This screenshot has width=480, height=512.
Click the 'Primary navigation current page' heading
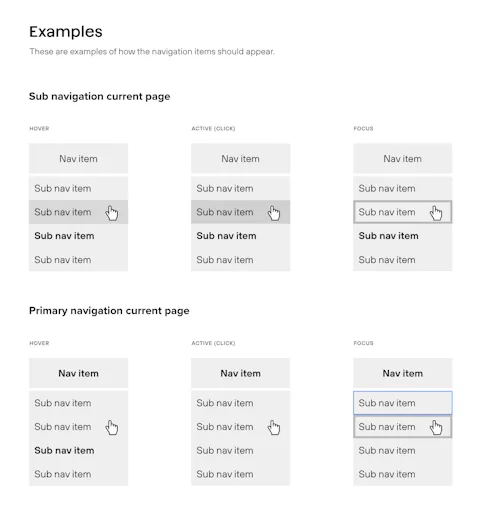pos(109,311)
